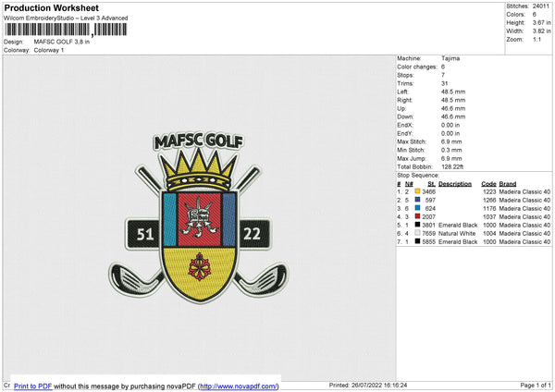Click the Stitches value 24011
The width and height of the screenshot is (555, 392).
(x=540, y=6)
